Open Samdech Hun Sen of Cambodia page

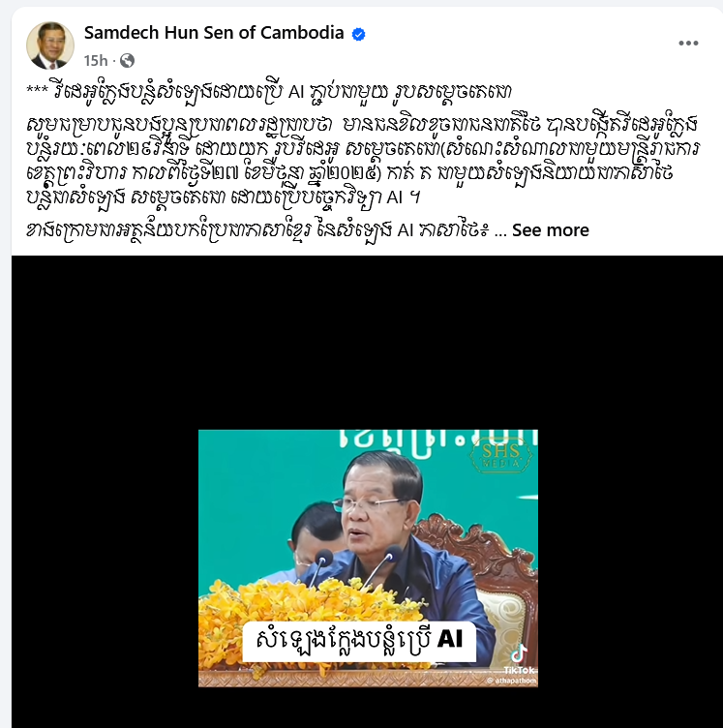pyautogui.click(x=214, y=33)
